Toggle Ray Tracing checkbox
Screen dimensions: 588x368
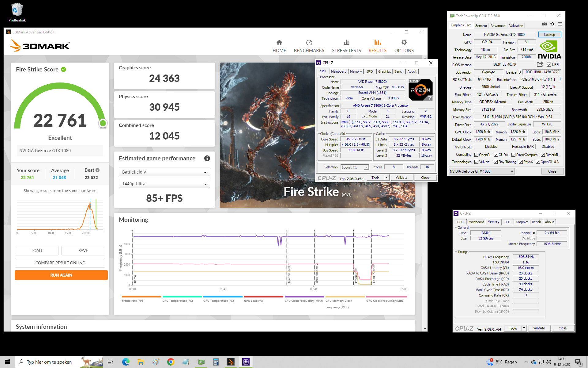496,162
